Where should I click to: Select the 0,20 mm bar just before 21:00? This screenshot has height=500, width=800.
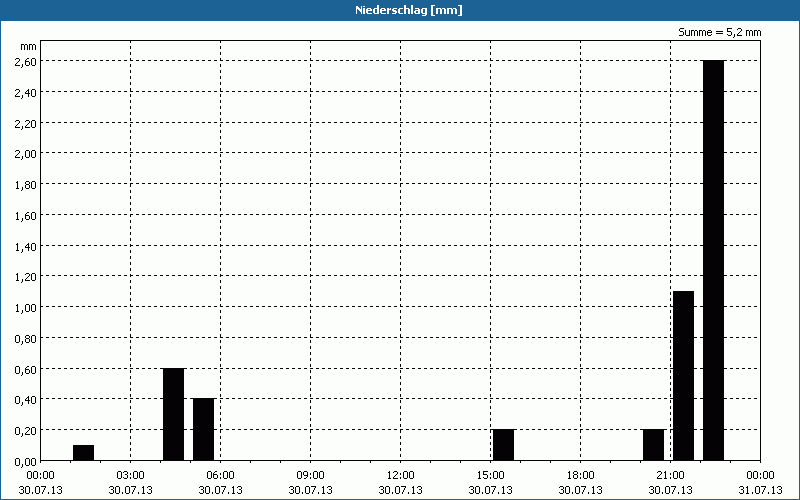[x=654, y=445]
